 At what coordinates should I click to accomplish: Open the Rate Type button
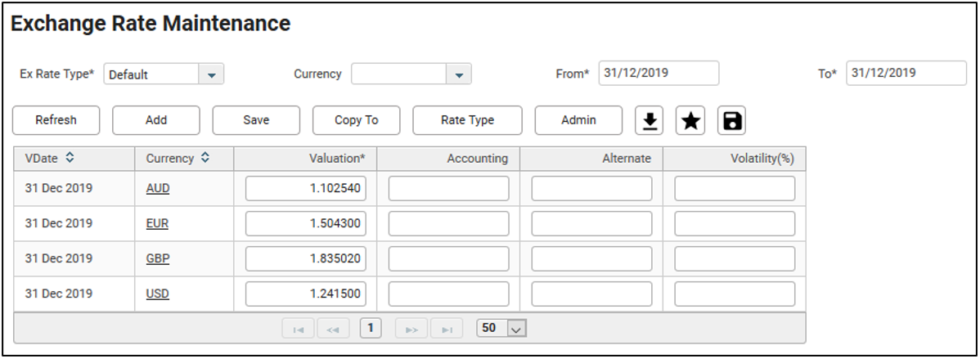[467, 120]
